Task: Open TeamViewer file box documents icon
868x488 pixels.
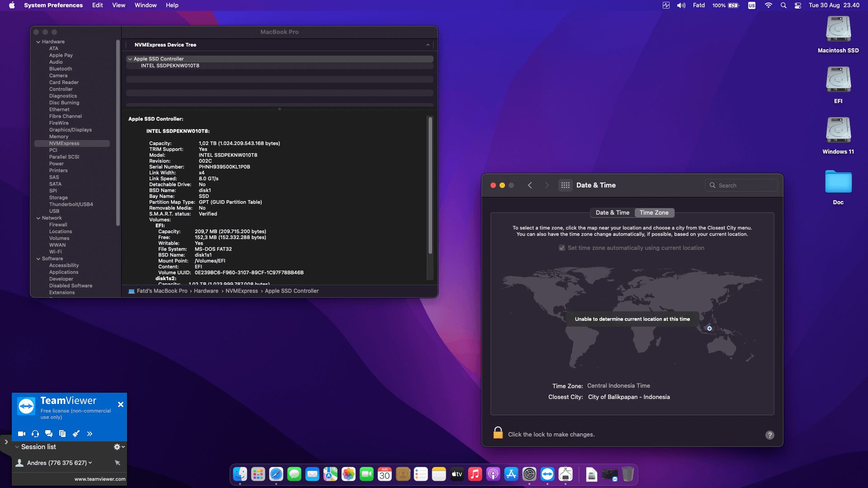Action: pos(62,434)
